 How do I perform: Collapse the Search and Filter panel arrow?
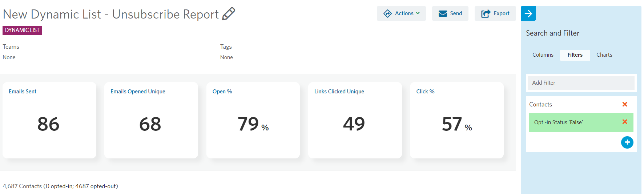(x=528, y=13)
